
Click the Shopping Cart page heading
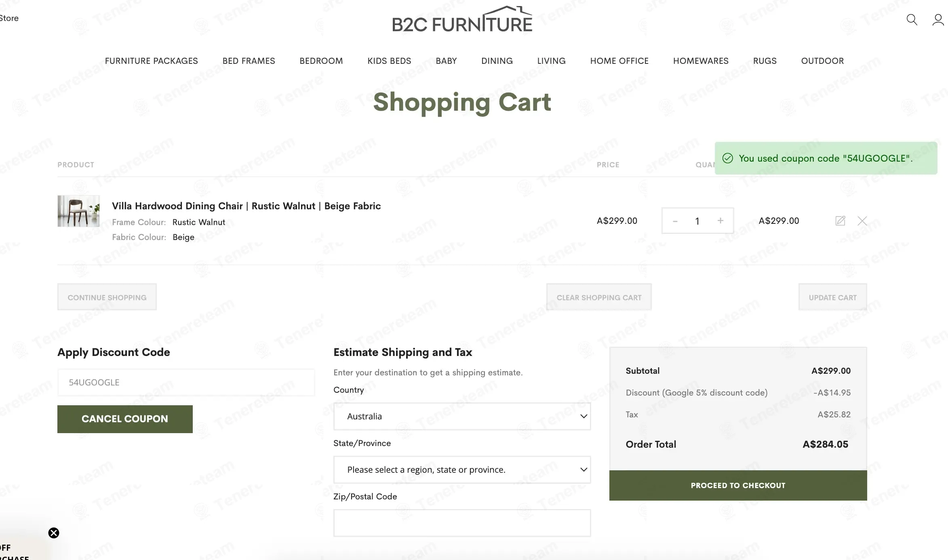462,103
